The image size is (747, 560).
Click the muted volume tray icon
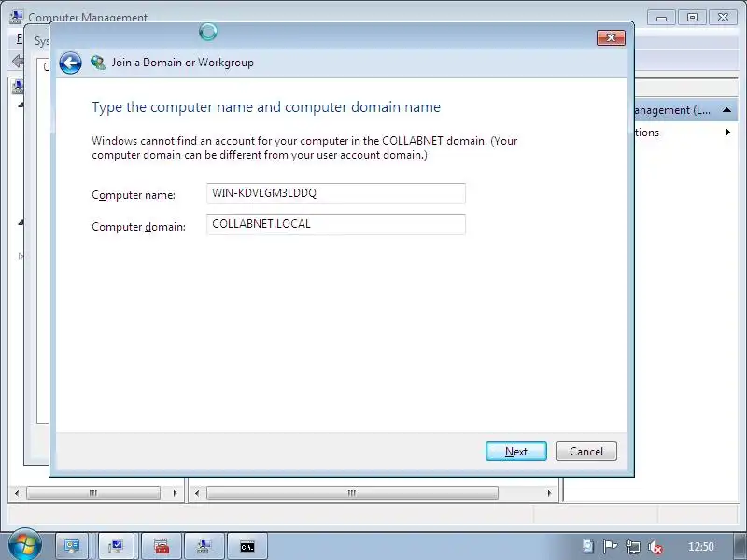point(655,547)
